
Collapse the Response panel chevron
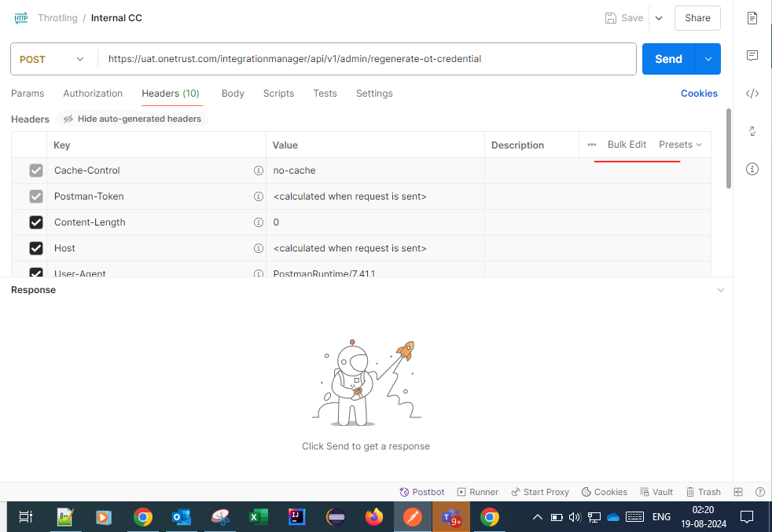(x=720, y=290)
